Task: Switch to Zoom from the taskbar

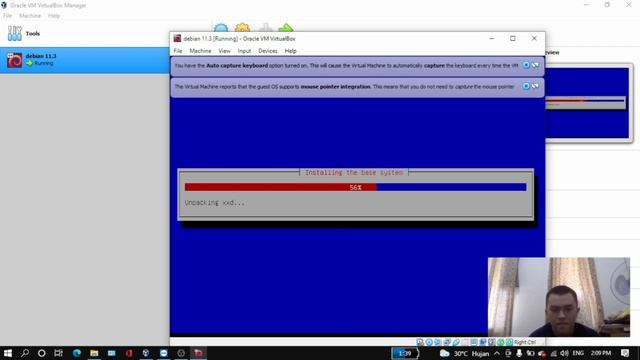Action: [x=164, y=353]
